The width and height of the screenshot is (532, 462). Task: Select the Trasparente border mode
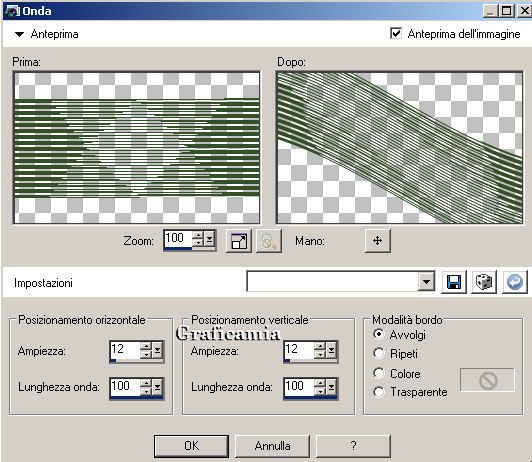pos(379,392)
